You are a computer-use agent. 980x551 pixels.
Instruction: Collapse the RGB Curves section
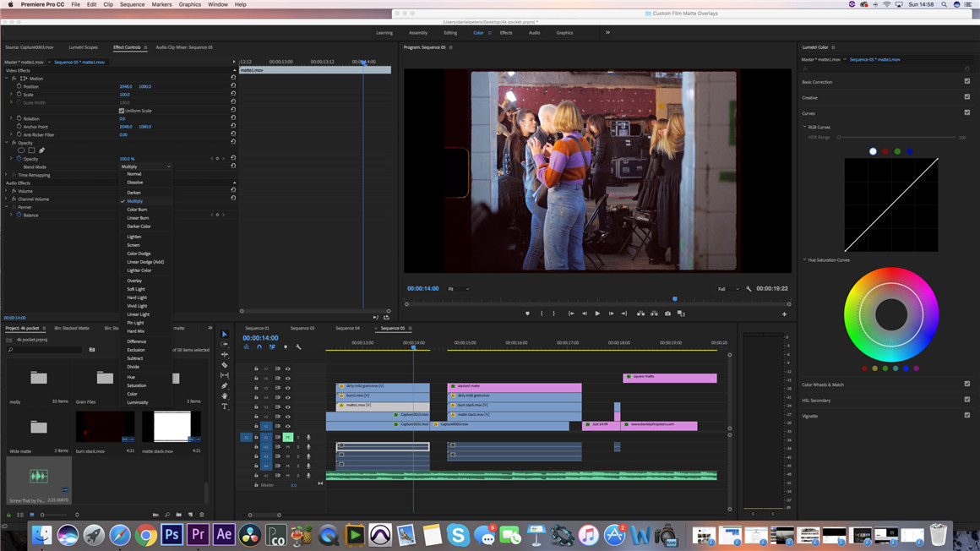pos(805,128)
